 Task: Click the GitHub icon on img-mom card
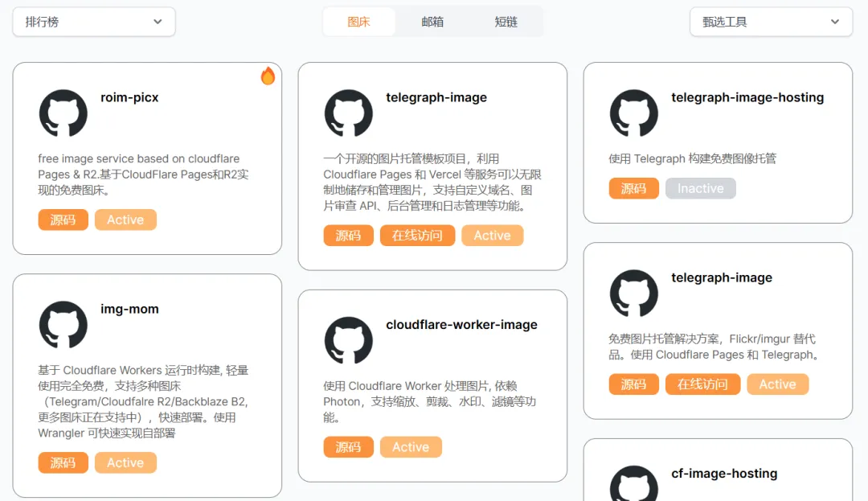point(63,324)
